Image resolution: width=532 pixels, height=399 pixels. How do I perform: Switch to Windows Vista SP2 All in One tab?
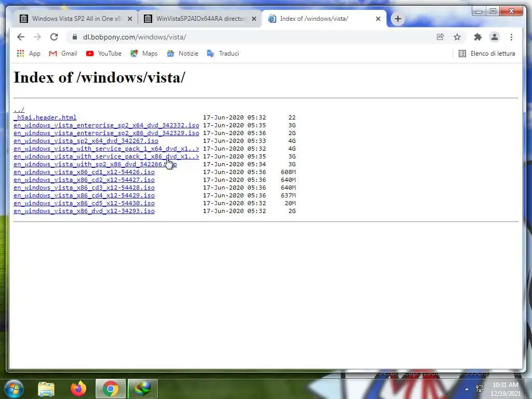tap(76, 19)
